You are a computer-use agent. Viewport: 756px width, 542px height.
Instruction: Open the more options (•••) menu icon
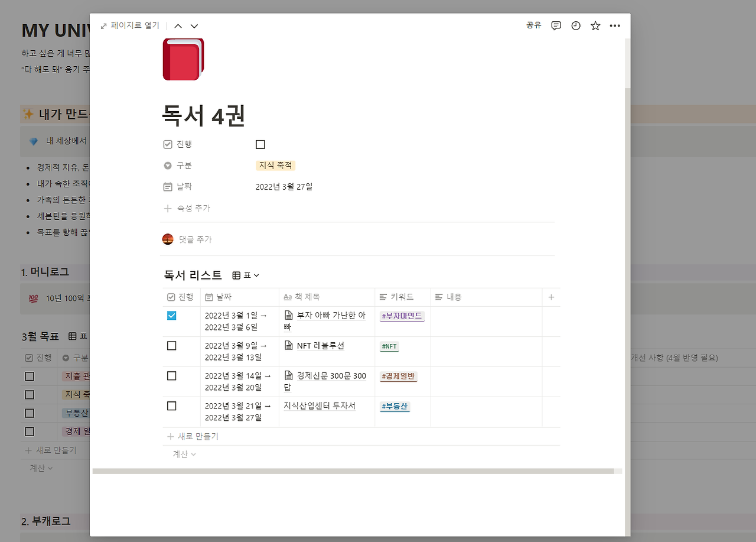tap(615, 25)
